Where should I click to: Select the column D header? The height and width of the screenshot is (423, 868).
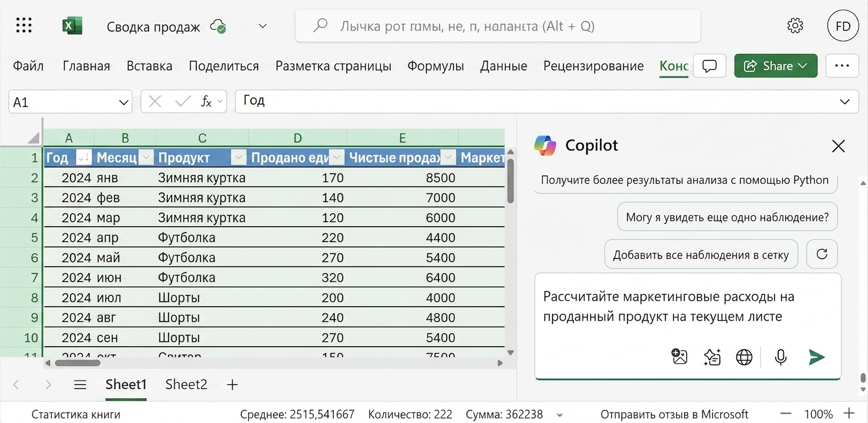coord(297,138)
